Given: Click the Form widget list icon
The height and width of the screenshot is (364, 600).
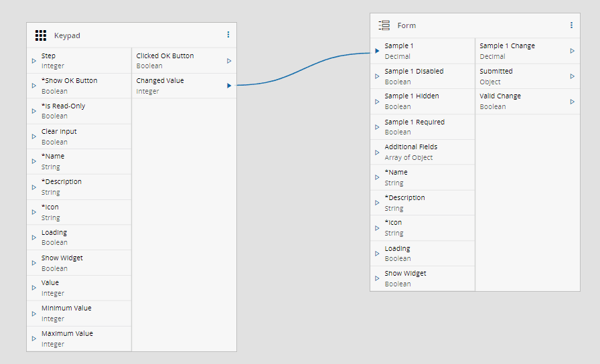Looking at the screenshot, I should pyautogui.click(x=384, y=25).
